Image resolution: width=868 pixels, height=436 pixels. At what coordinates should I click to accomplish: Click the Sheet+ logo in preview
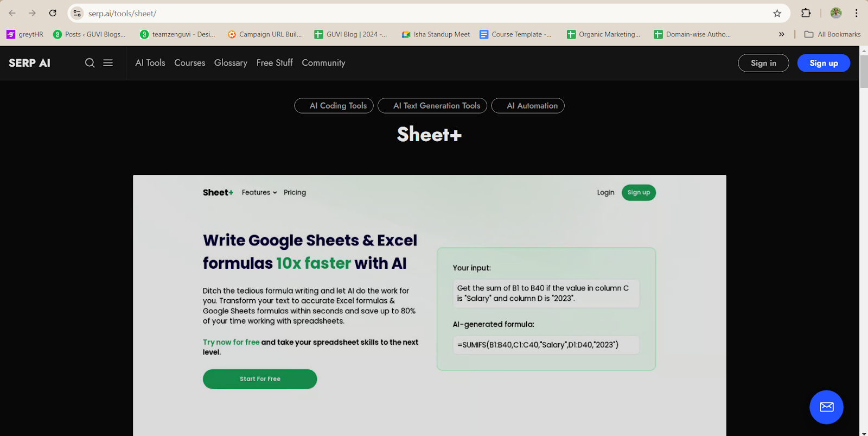218,192
